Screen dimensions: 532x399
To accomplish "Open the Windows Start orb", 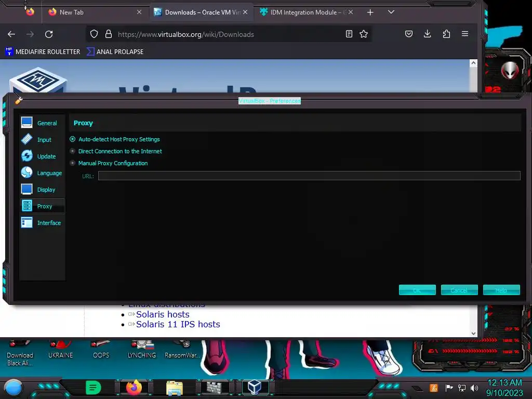I will click(x=14, y=388).
